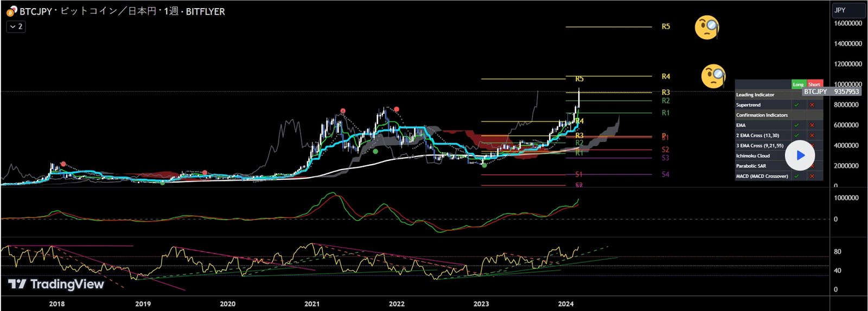The width and height of the screenshot is (868, 311).
Task: Click the 2021 label on time axis
Action: click(312, 304)
